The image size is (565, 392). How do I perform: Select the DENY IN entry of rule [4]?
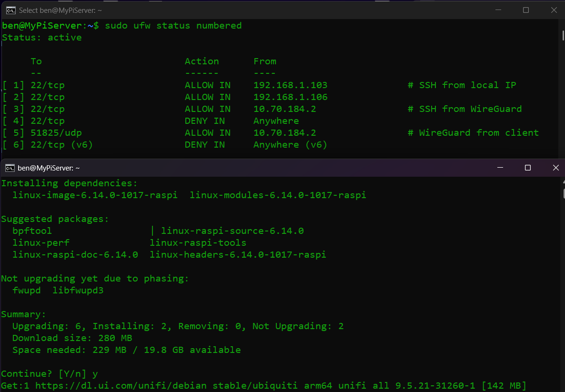pyautogui.click(x=205, y=121)
